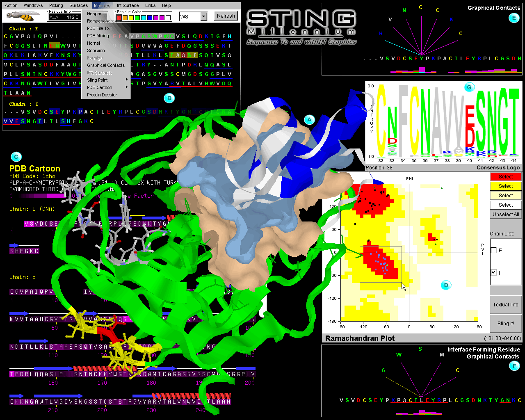Click the coordinates readout (131.00;-040.00)
Image resolution: width=525 pixels, height=420 pixels.
coord(502,338)
